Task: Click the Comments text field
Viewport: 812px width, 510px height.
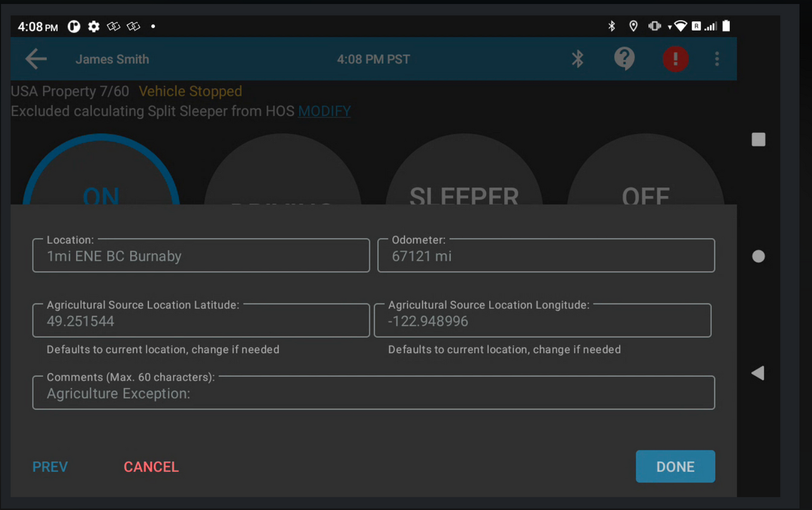Action: (x=374, y=393)
